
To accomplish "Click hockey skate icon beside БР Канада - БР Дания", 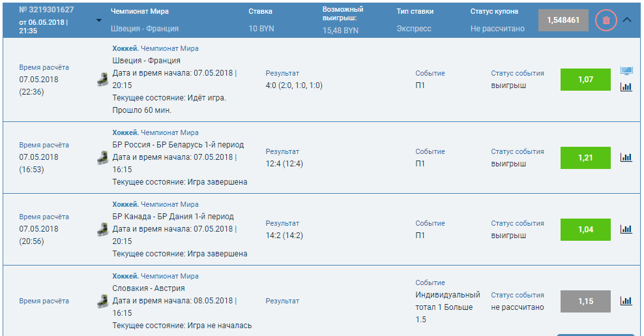I will (x=102, y=229).
